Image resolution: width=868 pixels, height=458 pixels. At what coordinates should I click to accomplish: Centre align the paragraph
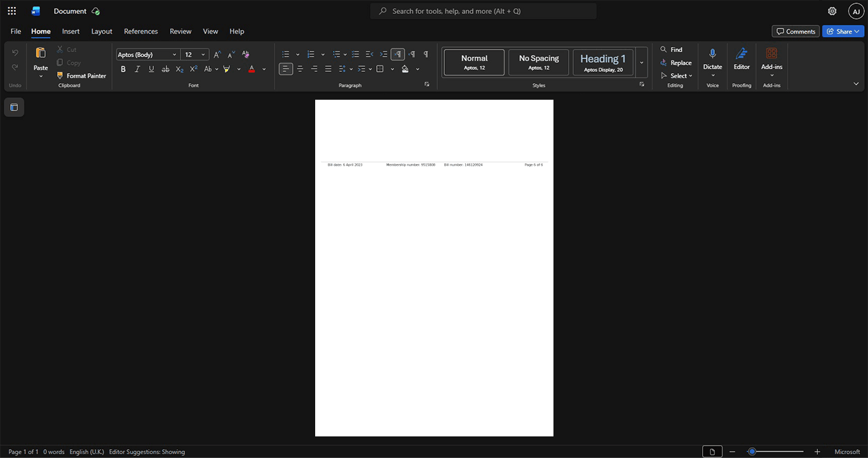[x=300, y=69]
